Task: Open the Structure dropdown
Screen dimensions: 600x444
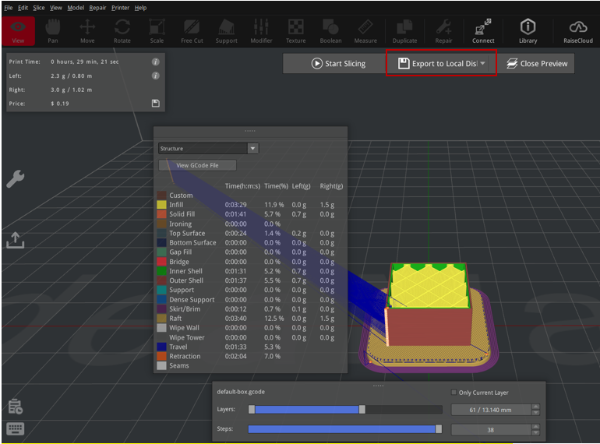Action: (208, 148)
